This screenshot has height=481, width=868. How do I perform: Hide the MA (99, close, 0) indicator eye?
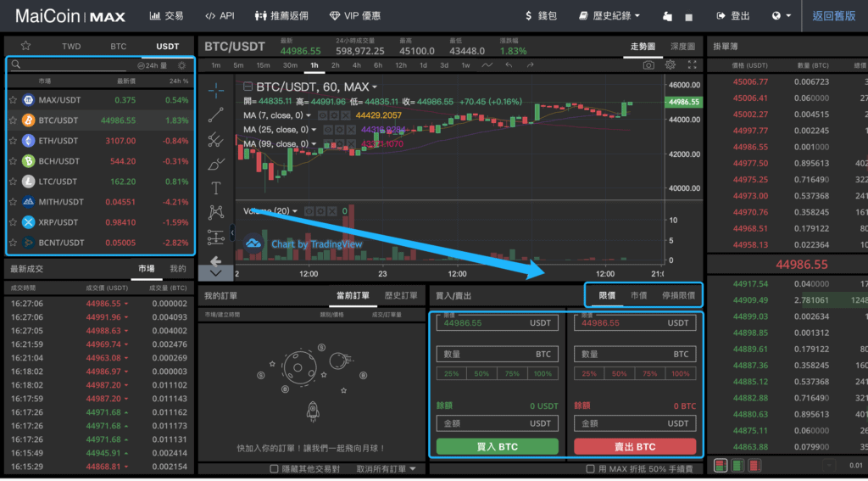(328, 144)
